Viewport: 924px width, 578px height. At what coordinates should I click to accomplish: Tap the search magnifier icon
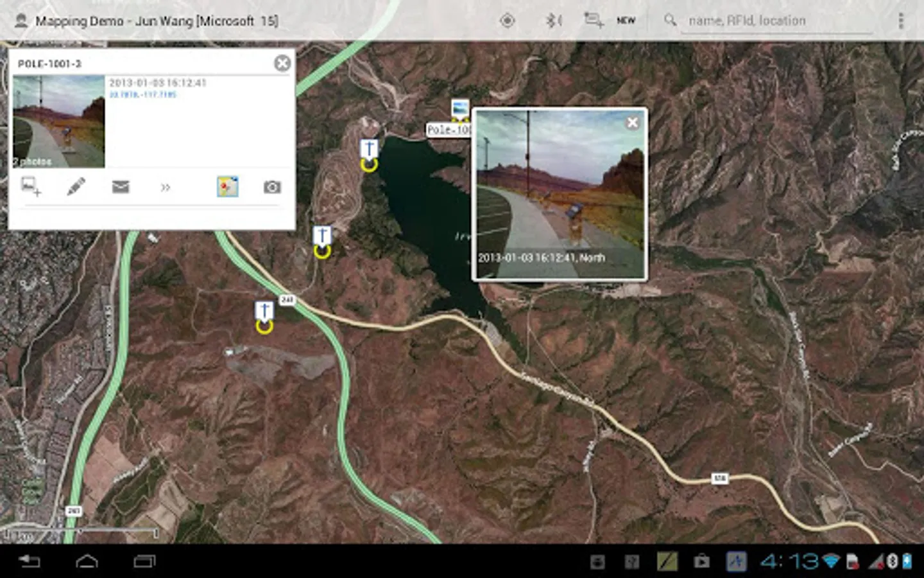tap(670, 21)
